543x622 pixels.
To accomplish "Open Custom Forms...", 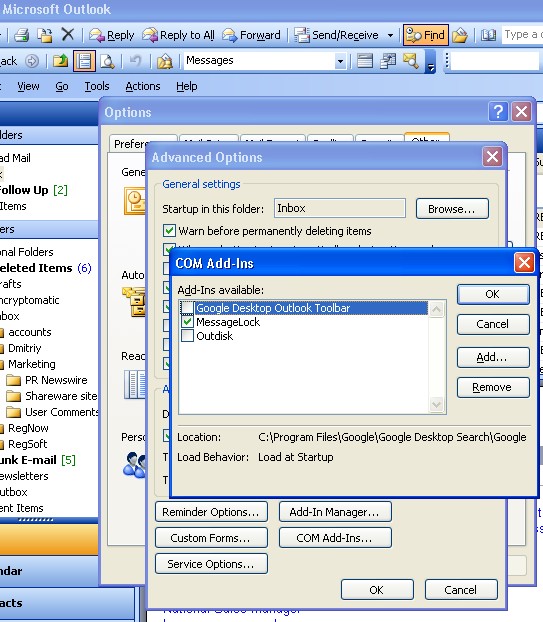I will (x=211, y=538).
